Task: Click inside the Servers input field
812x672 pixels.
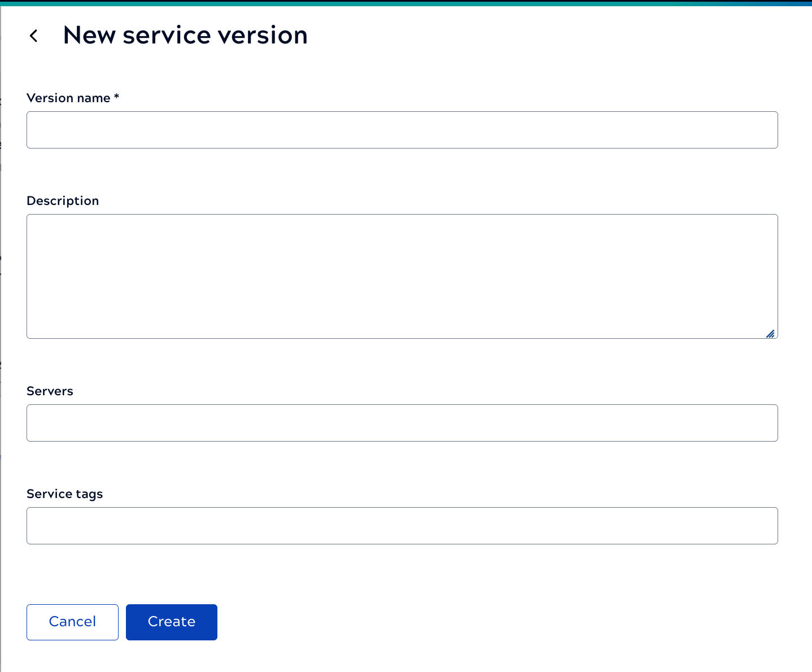Action: [x=402, y=423]
